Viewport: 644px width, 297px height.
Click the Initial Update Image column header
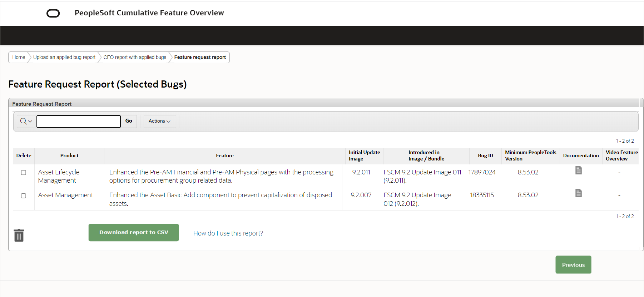[364, 155]
